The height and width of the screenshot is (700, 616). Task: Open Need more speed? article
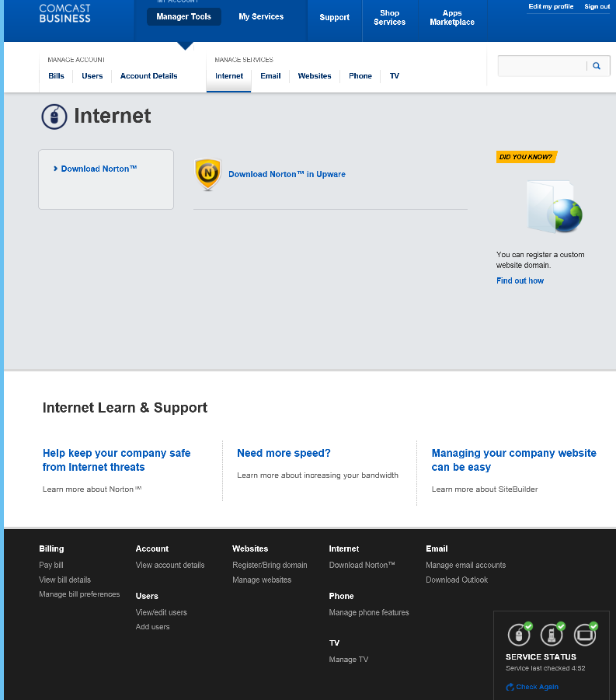pos(284,453)
